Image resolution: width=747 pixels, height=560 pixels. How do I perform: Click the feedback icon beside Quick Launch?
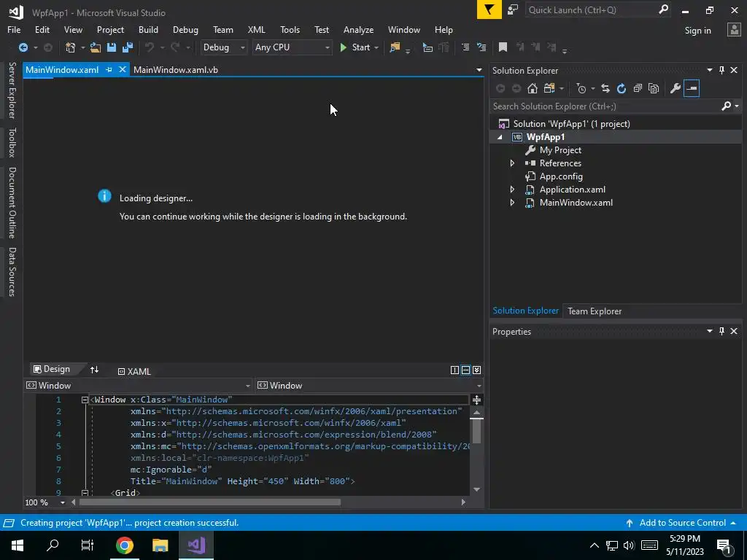tap(513, 9)
